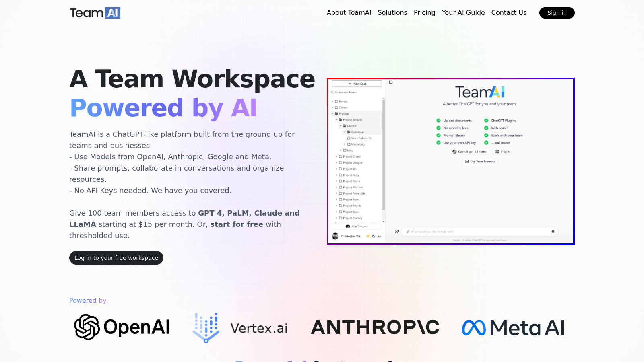This screenshot has height=362, width=644.
Task: Collapse the Project Angela chevron
Action: coord(336,120)
